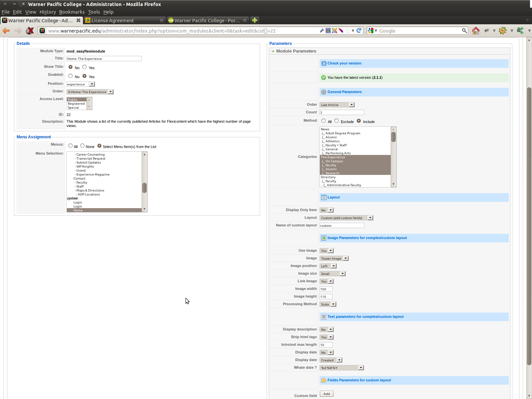Click the Stop loading X icon
The width and height of the screenshot is (532, 399).
30,31
